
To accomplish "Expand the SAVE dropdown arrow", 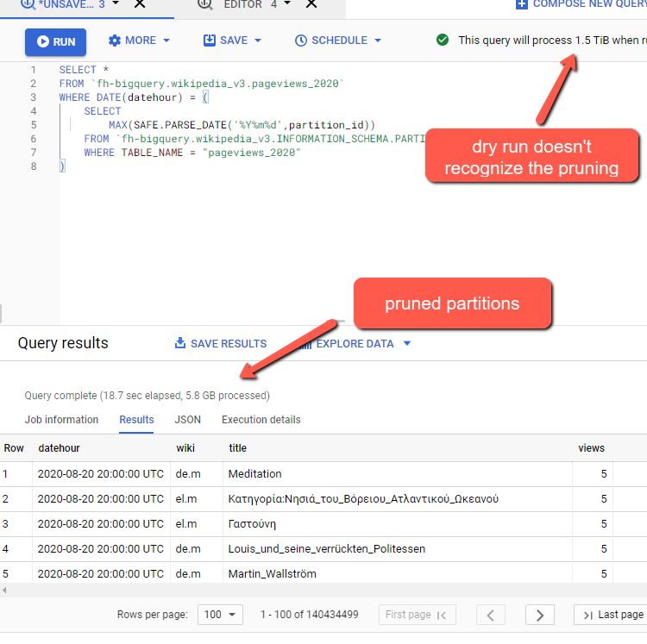I will pos(258,41).
